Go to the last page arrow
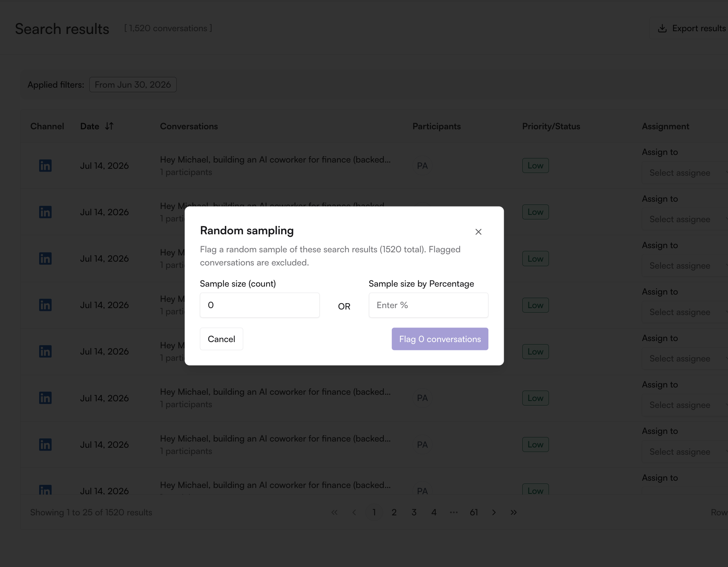 514,512
